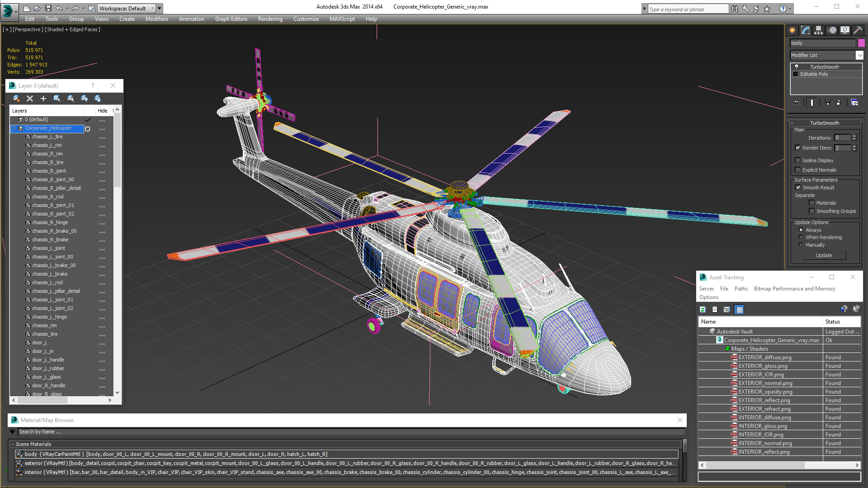Click the TurboSmooth Update button
This screenshot has height=488, width=868.
point(824,255)
